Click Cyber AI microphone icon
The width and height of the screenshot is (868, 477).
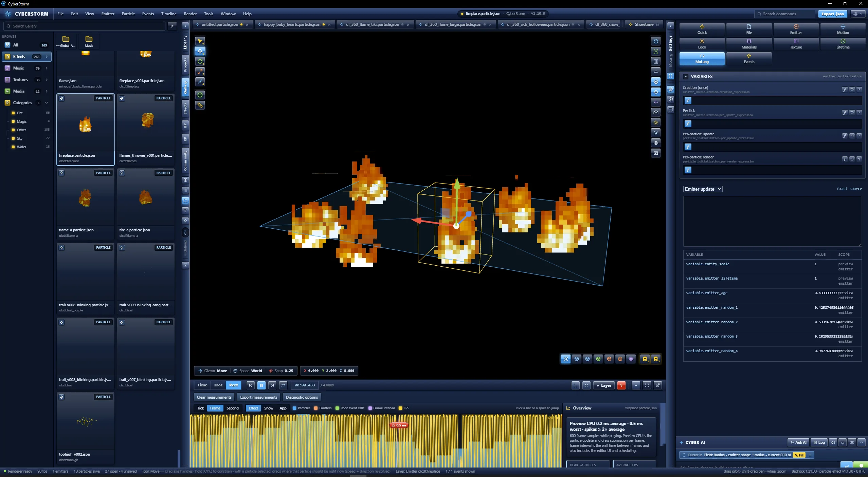tap(843, 442)
